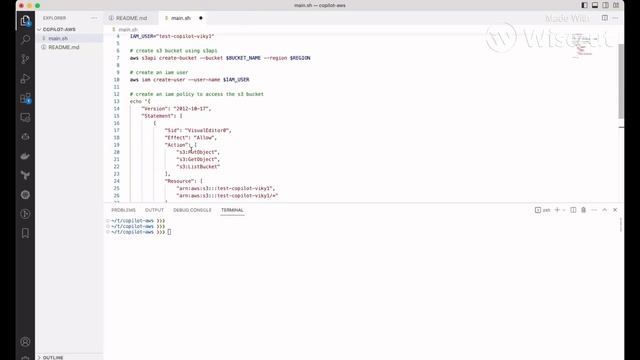The width and height of the screenshot is (640, 360).
Task: Click the unsaved dot on main.sh tab
Action: click(x=200, y=18)
